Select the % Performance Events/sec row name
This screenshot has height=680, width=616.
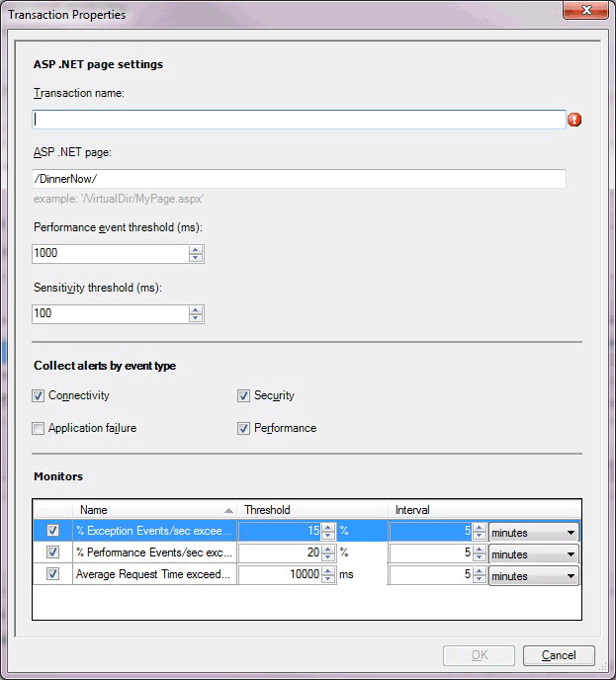154,552
